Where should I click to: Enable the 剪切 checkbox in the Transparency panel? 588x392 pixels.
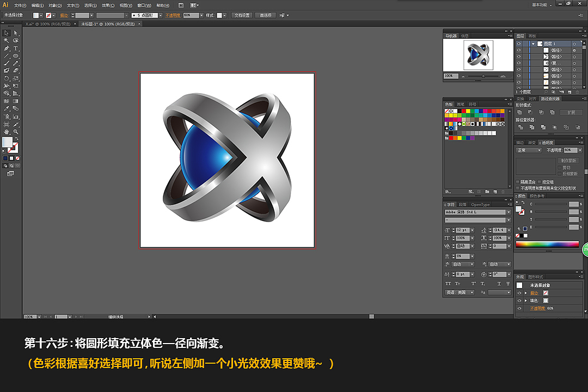(560, 167)
